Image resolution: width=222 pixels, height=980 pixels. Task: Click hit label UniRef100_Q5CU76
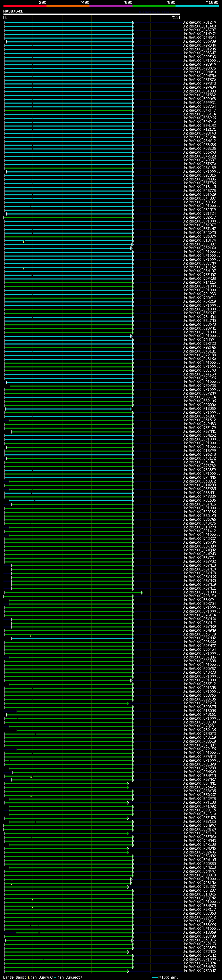coord(199,940)
